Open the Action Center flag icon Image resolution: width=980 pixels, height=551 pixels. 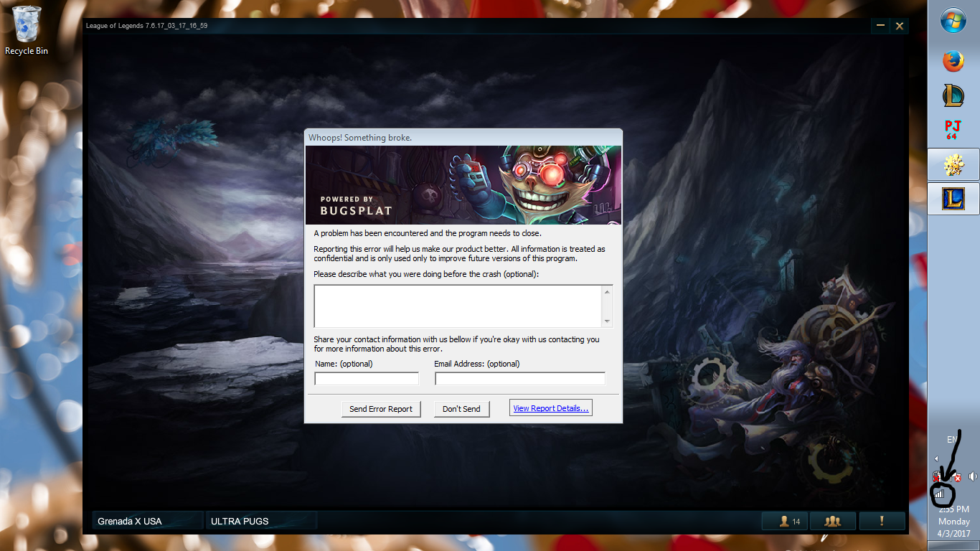point(956,476)
